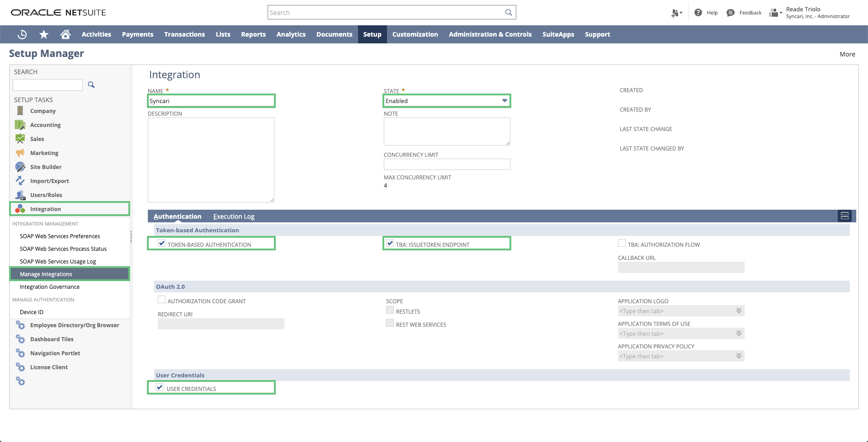Viewport: 868px width, 442px height.
Task: Open SOAP Web Services Usage Log
Action: pyautogui.click(x=58, y=262)
